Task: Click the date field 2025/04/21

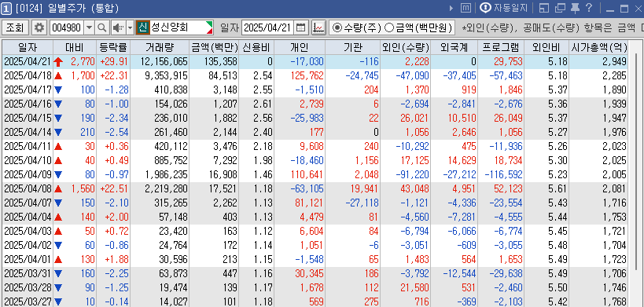Action: [x=268, y=27]
